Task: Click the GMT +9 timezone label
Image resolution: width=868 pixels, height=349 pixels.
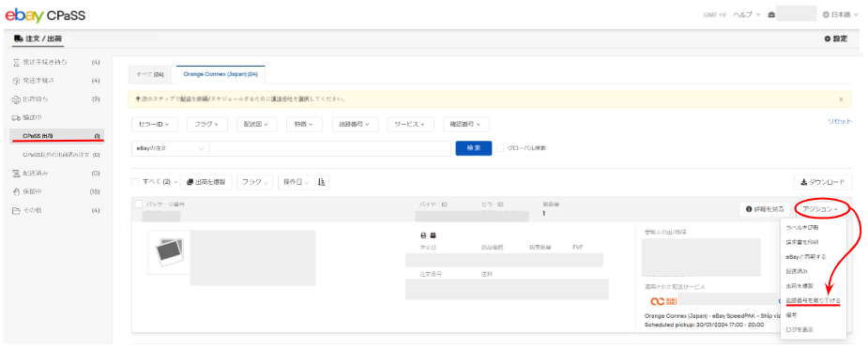Action: click(x=714, y=14)
